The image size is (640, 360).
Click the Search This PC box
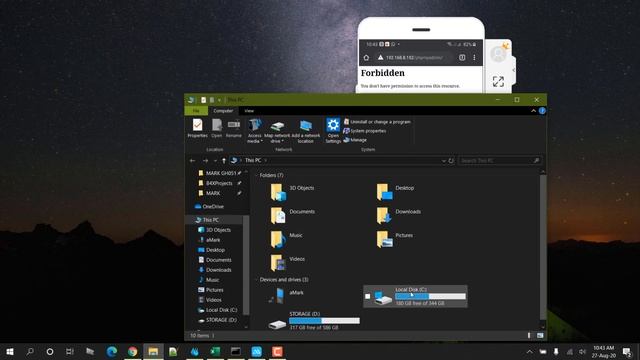click(x=500, y=160)
